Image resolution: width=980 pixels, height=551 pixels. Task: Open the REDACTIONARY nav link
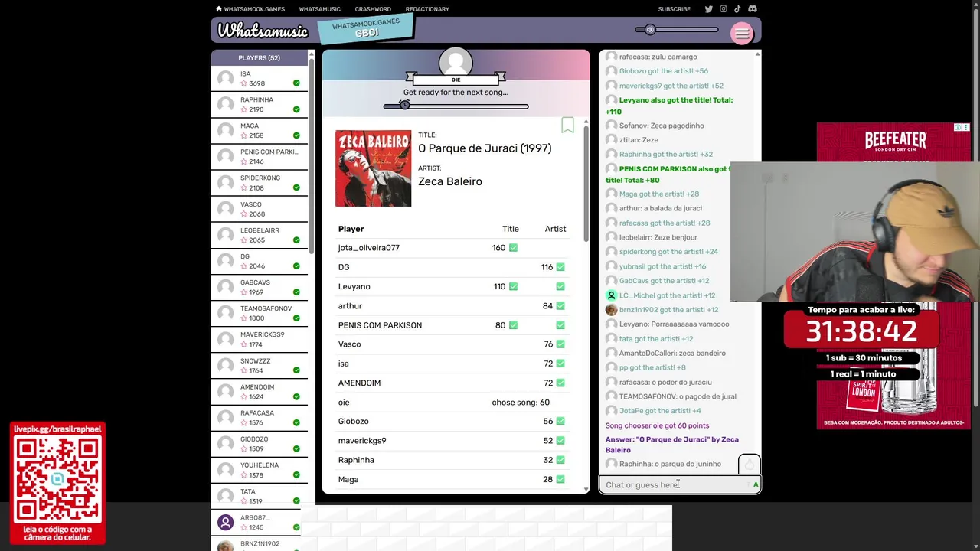(427, 9)
